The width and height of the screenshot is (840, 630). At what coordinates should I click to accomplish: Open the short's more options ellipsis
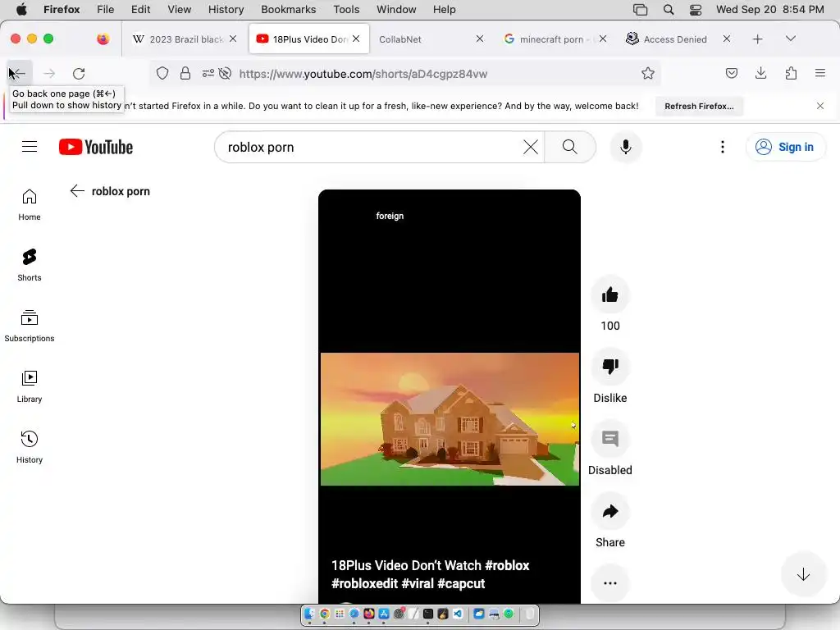click(x=609, y=583)
